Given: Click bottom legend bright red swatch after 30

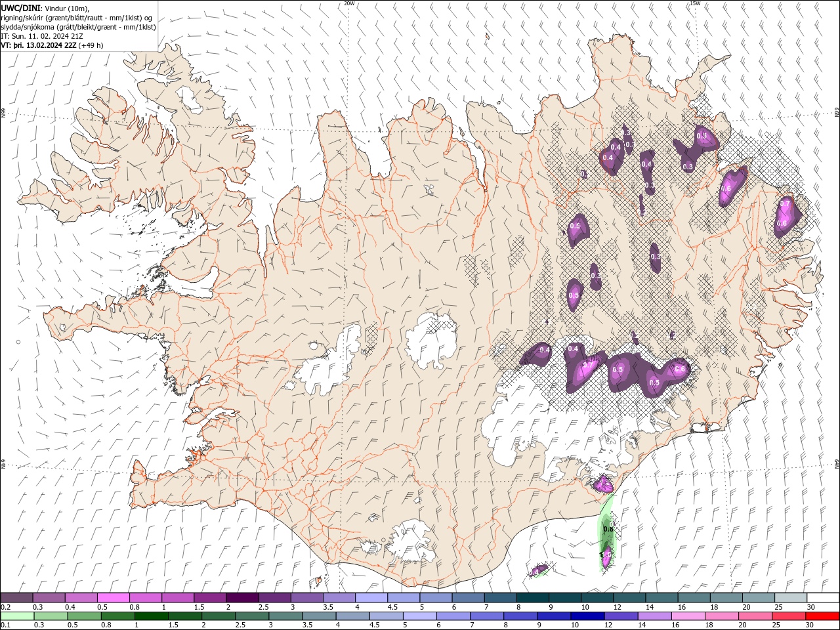Looking at the screenshot, I should click(x=823, y=616).
